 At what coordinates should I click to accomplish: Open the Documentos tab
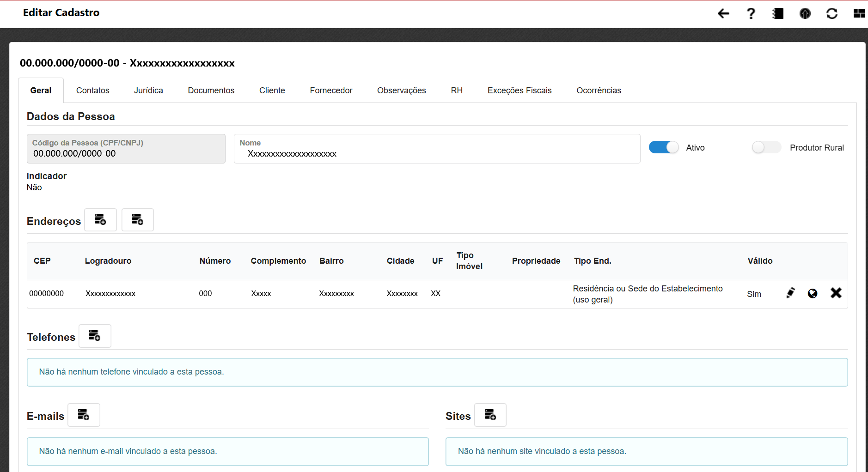point(211,91)
